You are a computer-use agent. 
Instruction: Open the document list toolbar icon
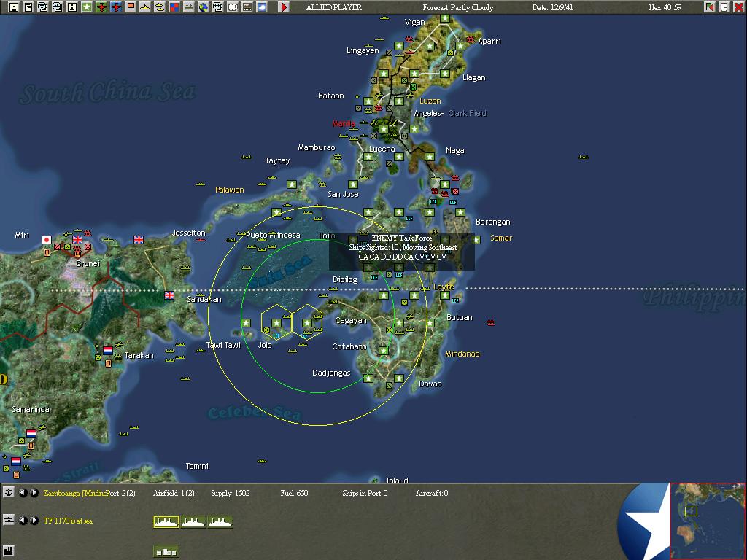(28, 7)
